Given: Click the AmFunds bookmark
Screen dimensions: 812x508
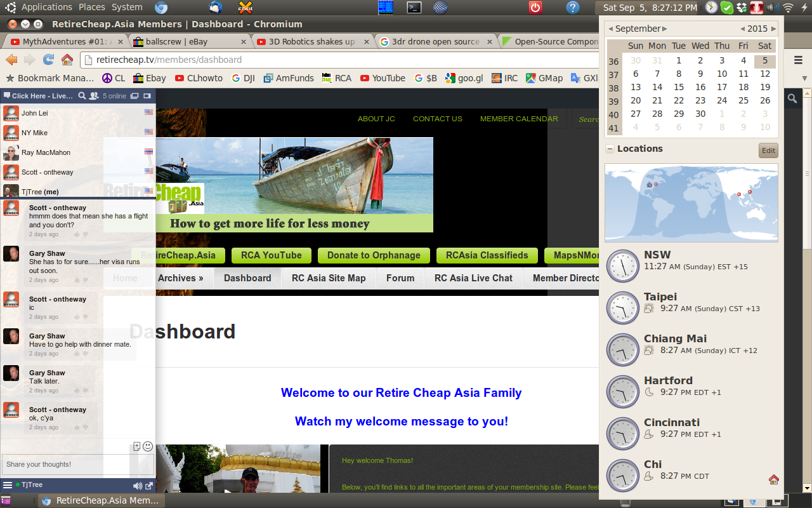Looking at the screenshot, I should [288, 78].
